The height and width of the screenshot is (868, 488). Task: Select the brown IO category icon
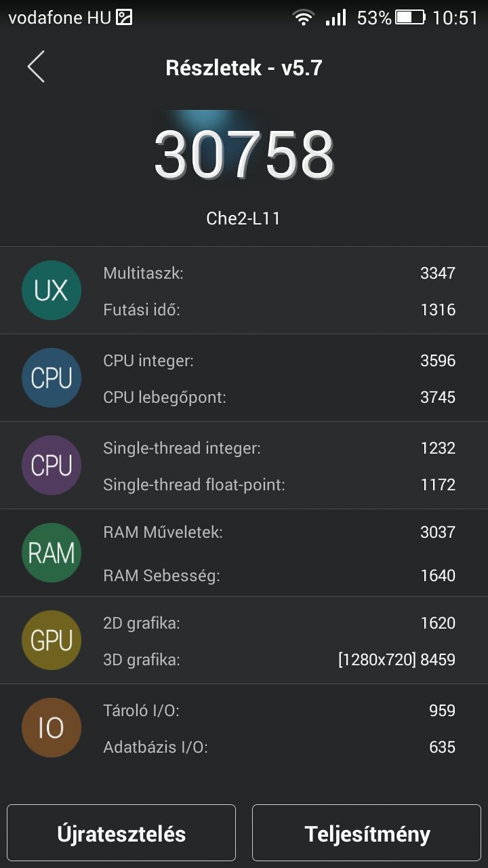[x=52, y=728]
